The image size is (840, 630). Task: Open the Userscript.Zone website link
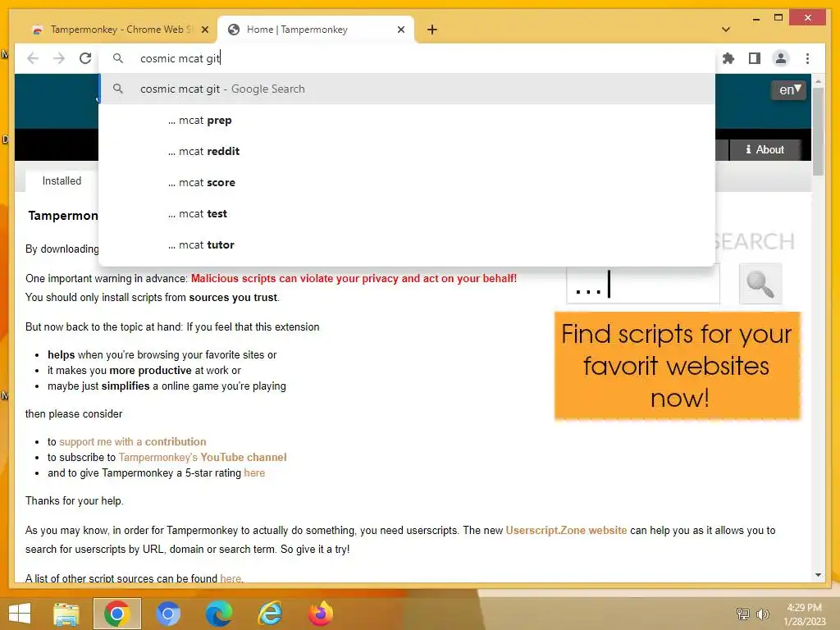click(x=566, y=531)
